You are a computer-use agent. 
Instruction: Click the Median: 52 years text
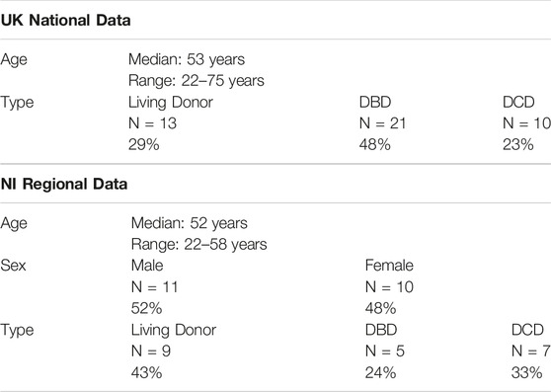point(190,223)
